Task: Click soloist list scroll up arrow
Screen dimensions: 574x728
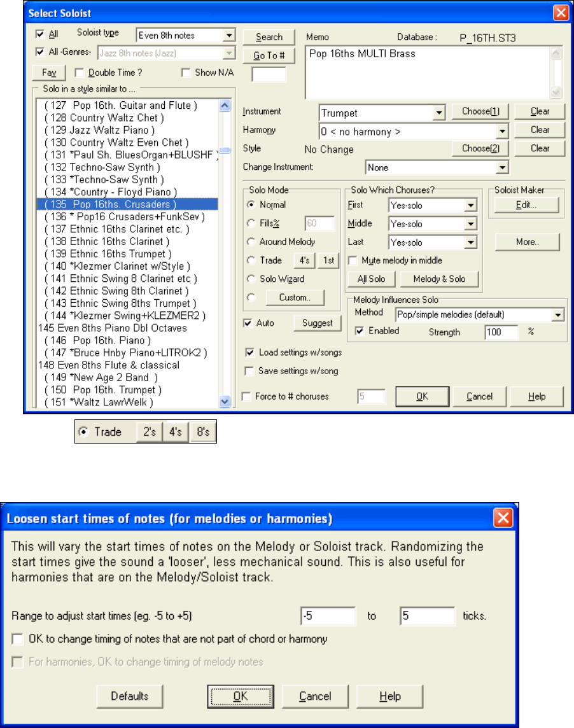Action: (224, 106)
